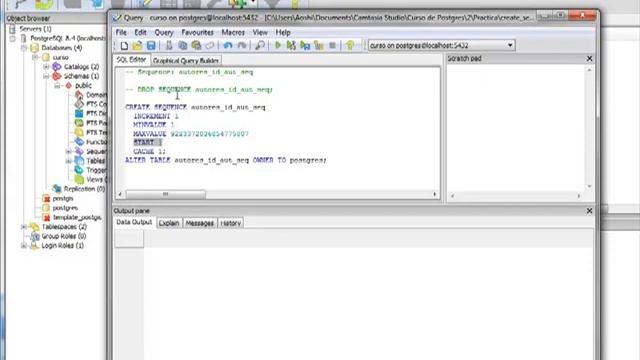Viewport: 640px width, 360px height.
Task: Select the Replication (0) tree item
Action: click(84, 189)
